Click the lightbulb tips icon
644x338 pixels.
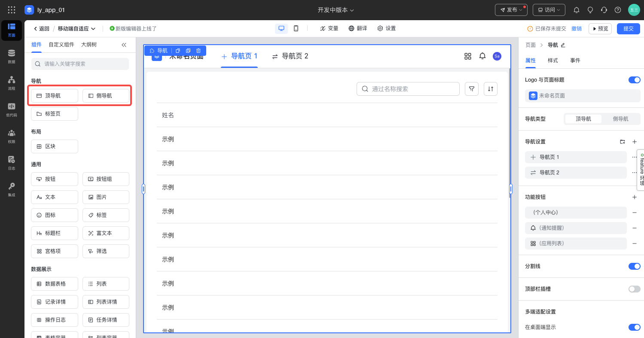[590, 10]
